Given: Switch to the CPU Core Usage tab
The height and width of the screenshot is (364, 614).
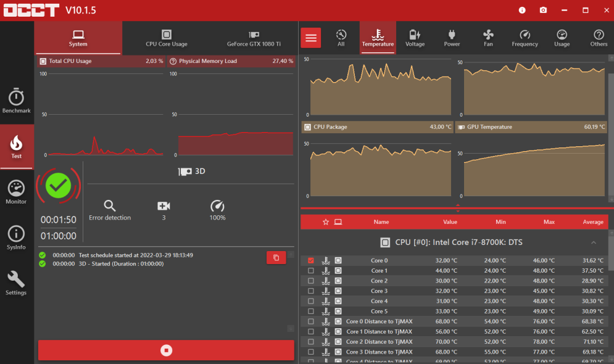Looking at the screenshot, I should (167, 38).
